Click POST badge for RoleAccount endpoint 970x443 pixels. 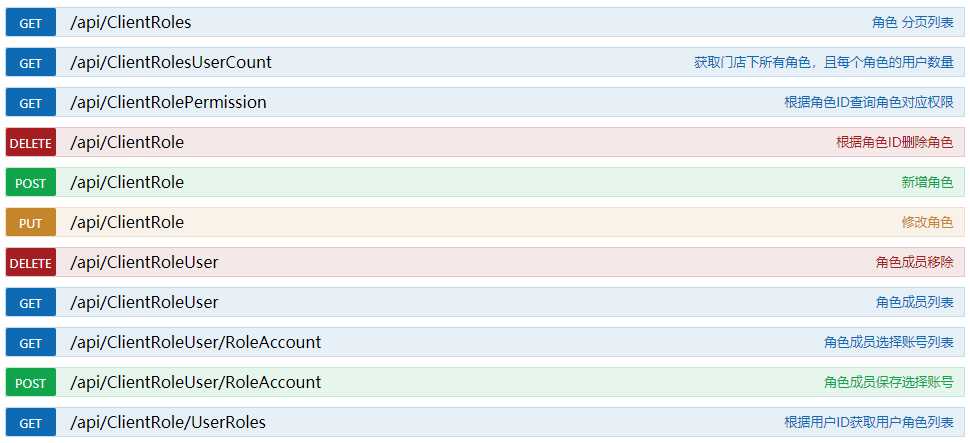pos(30,383)
